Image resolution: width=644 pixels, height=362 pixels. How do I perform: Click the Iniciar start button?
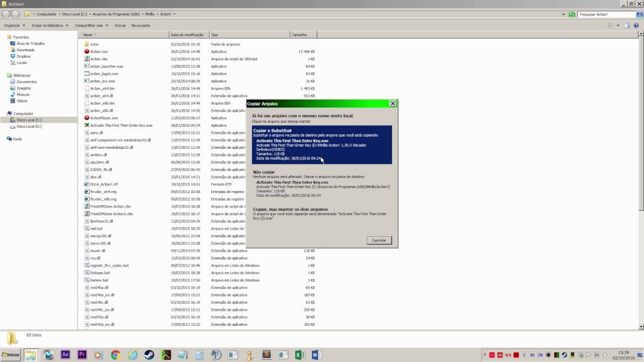click(11, 355)
